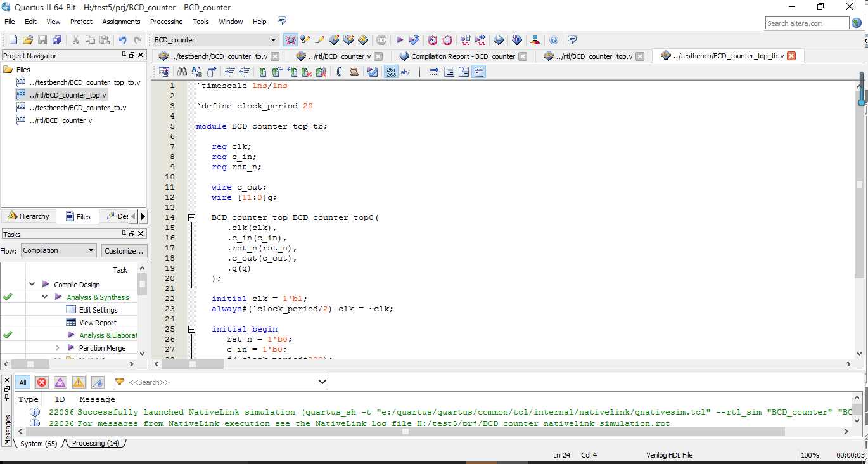
Task: Click the Insert template scroll icon
Action: pos(354,72)
